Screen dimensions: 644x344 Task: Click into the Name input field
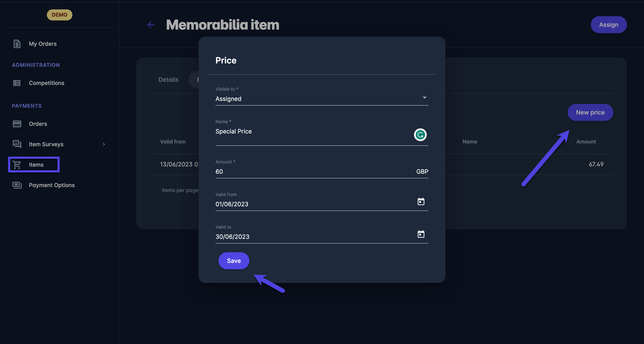[x=312, y=132]
